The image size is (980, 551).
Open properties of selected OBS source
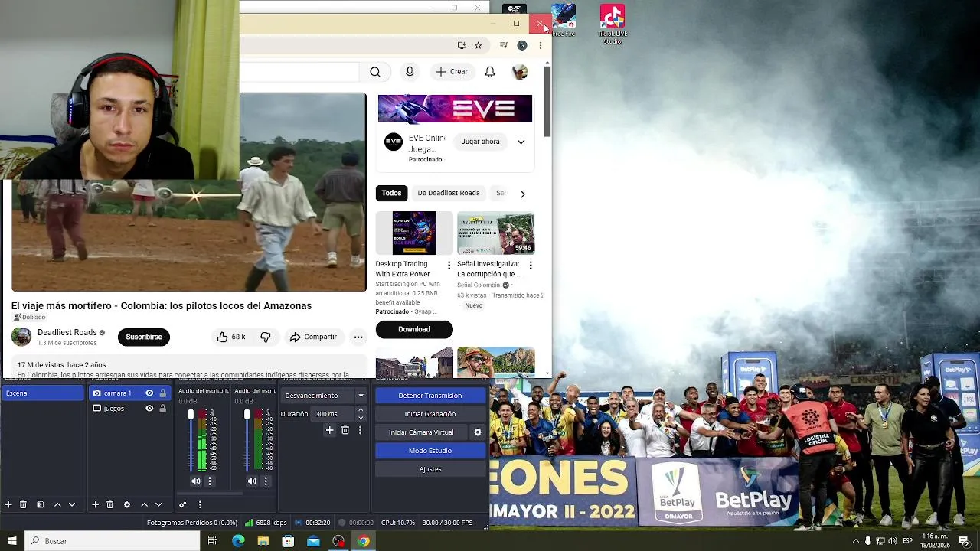point(127,504)
